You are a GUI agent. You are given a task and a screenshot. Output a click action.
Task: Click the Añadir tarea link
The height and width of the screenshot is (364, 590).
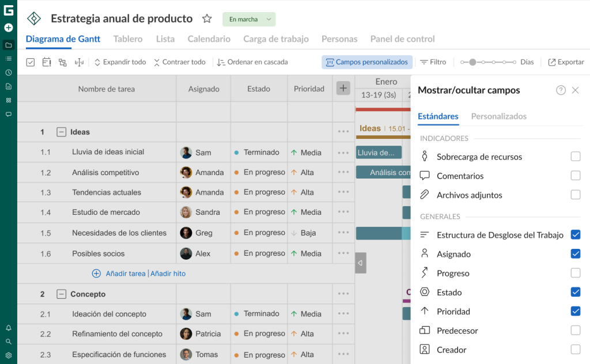coord(126,274)
